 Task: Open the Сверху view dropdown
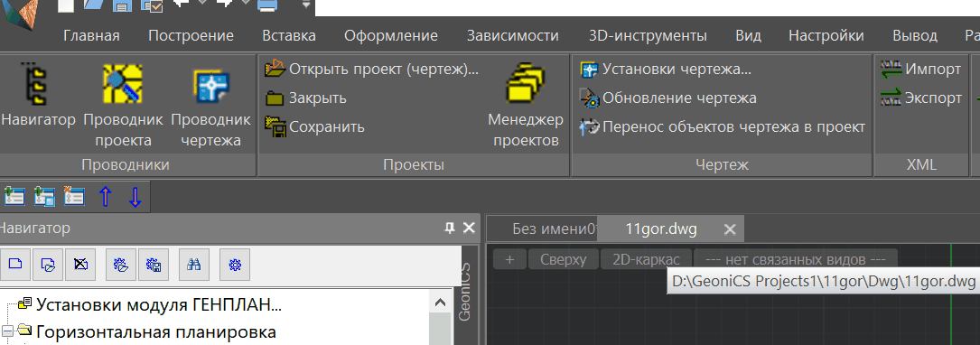point(564,259)
